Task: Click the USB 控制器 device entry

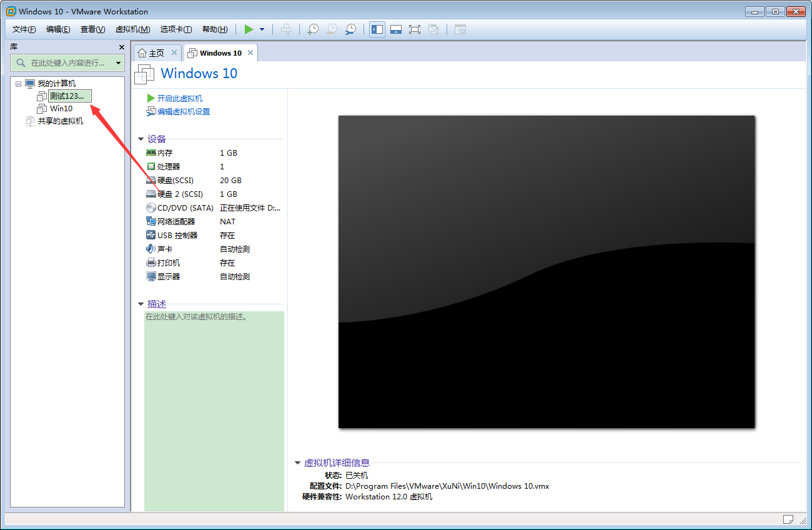Action: pos(177,234)
